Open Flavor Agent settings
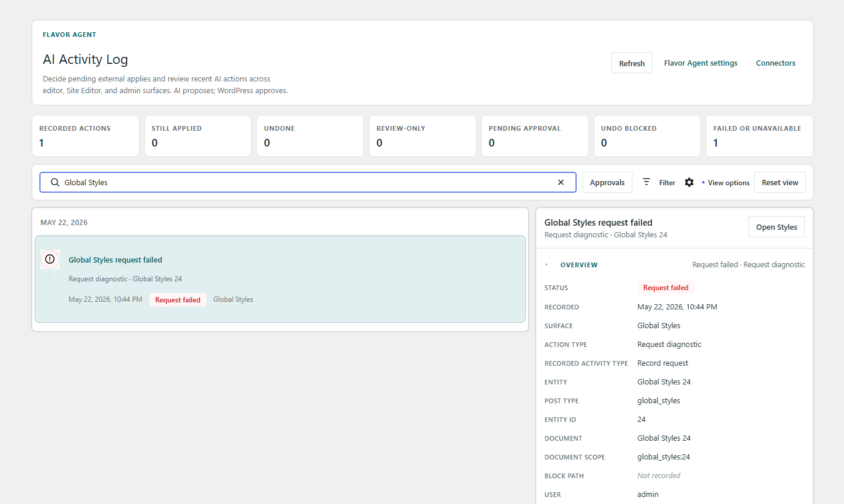The height and width of the screenshot is (504, 844). tap(700, 63)
